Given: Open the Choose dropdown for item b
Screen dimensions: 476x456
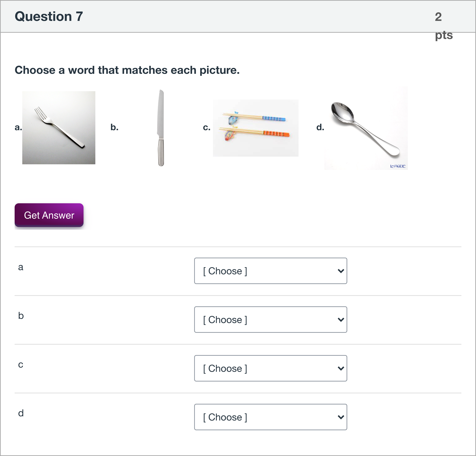Looking at the screenshot, I should [271, 320].
